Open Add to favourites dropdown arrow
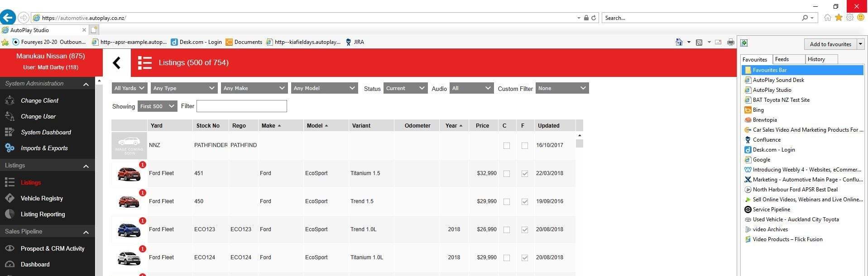 point(860,44)
